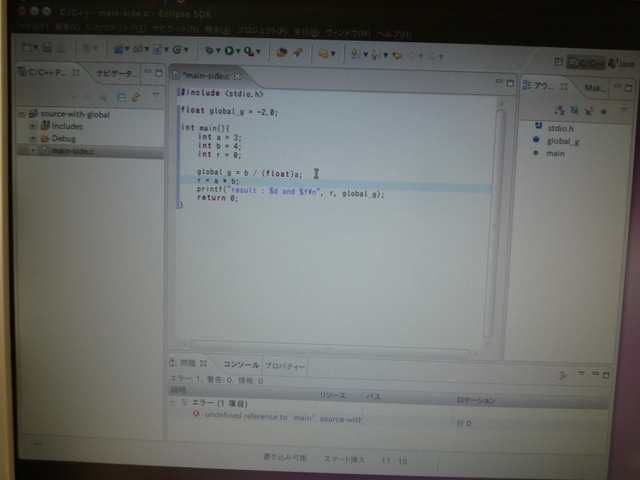Open the 実行(R) menu
Screen dimensions: 640x480
[x=307, y=31]
